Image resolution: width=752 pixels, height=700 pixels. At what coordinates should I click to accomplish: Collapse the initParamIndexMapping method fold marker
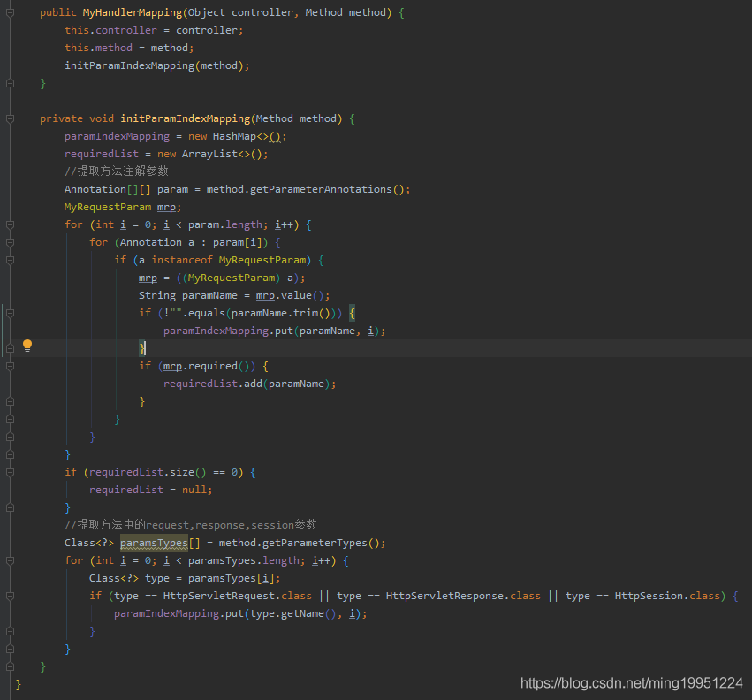[10, 118]
